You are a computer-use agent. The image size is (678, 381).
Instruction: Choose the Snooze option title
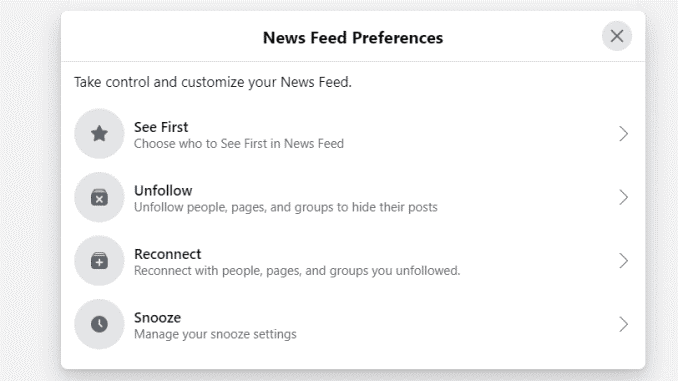coord(157,318)
